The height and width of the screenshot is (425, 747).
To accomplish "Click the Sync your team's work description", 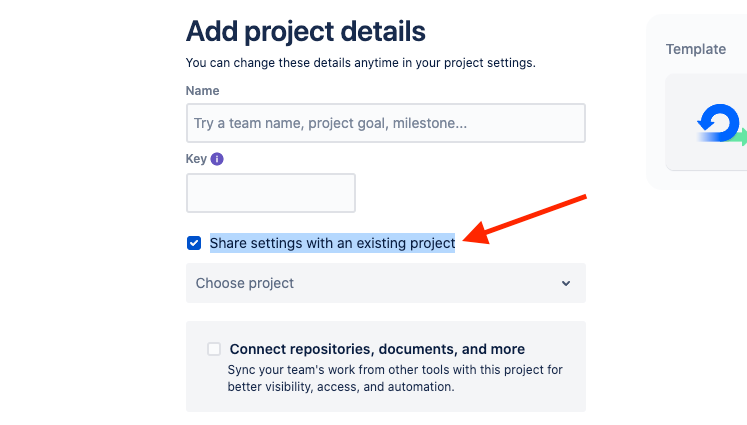I will pyautogui.click(x=395, y=377).
